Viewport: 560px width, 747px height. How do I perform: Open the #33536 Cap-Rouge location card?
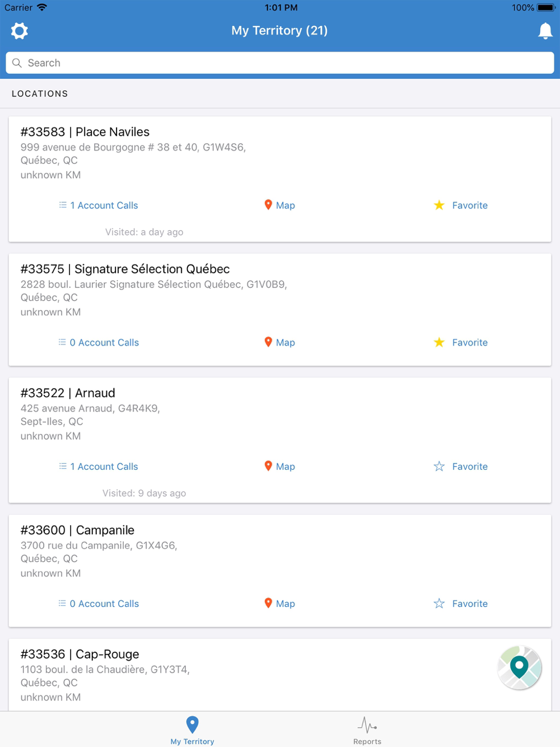280,675
